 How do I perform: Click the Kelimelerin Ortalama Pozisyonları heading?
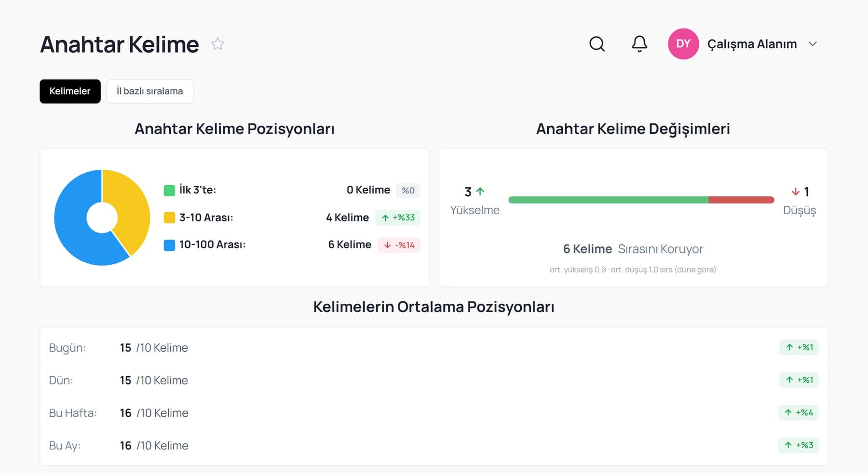[434, 307]
